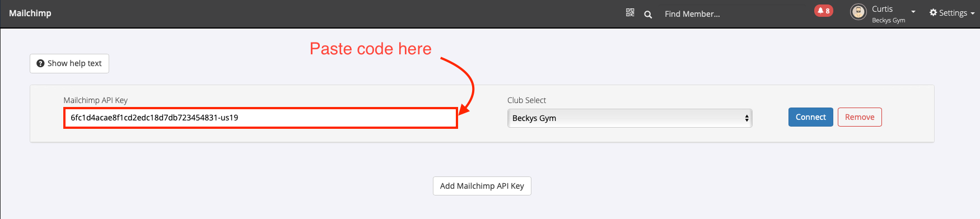Show help text

[x=69, y=63]
